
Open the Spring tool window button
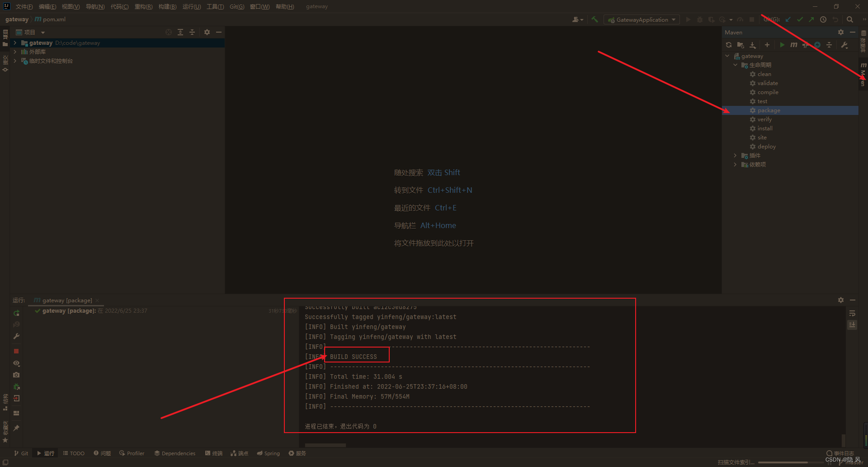269,453
